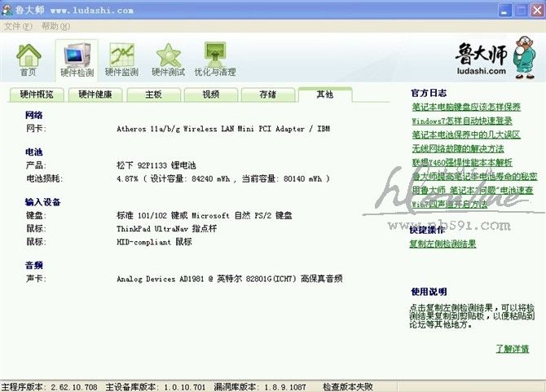The width and height of the screenshot is (546, 392).
Task: Switch to the 硬件健康 tab
Action: coord(95,95)
